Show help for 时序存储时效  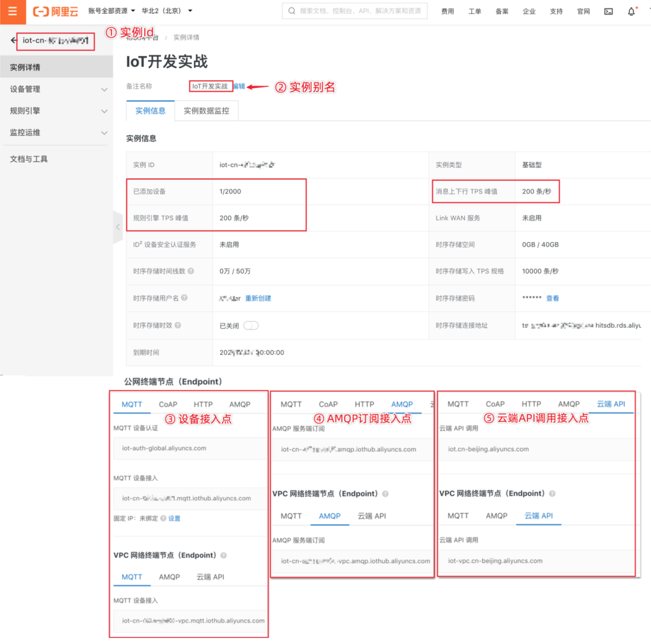pyautogui.click(x=178, y=325)
